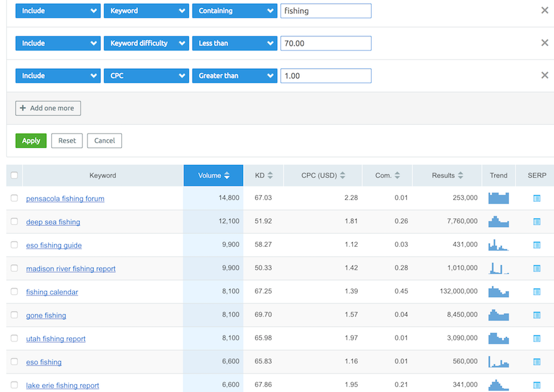
Task: Open the deep sea fishing keyword link
Action: (53, 222)
